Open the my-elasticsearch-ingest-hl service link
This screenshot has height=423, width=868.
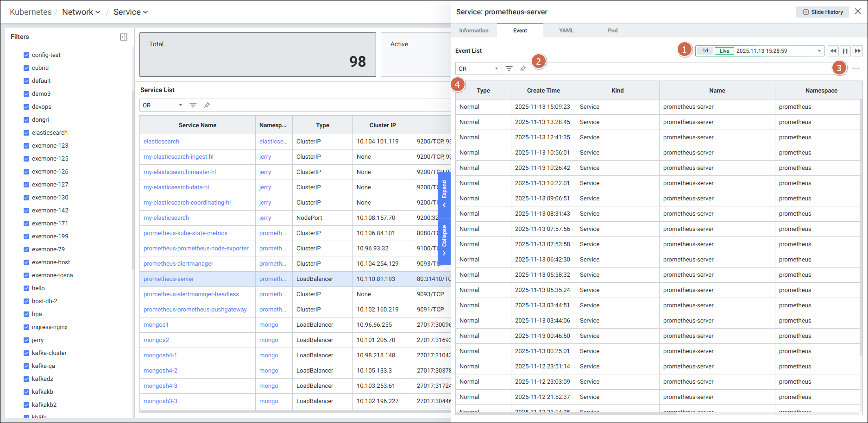coord(178,157)
